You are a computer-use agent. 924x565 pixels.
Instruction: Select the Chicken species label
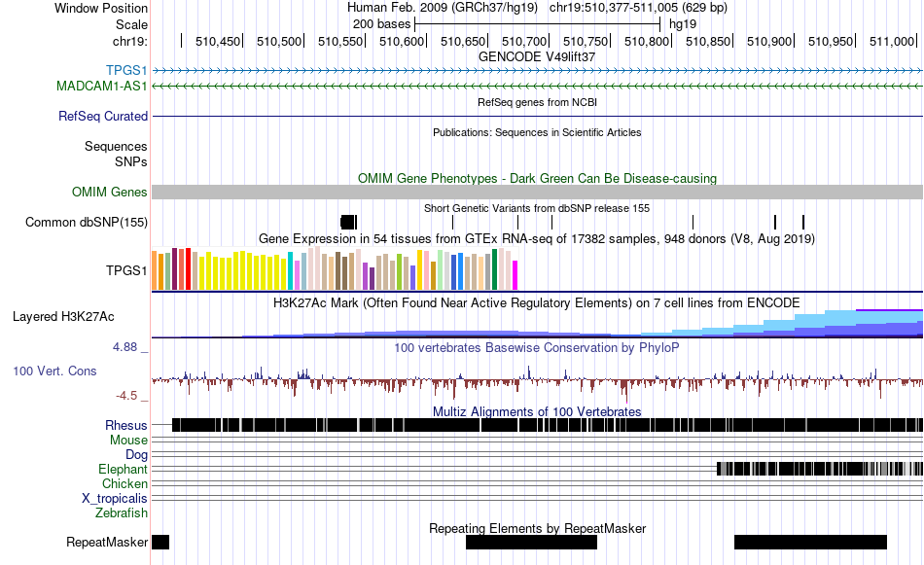(124, 483)
